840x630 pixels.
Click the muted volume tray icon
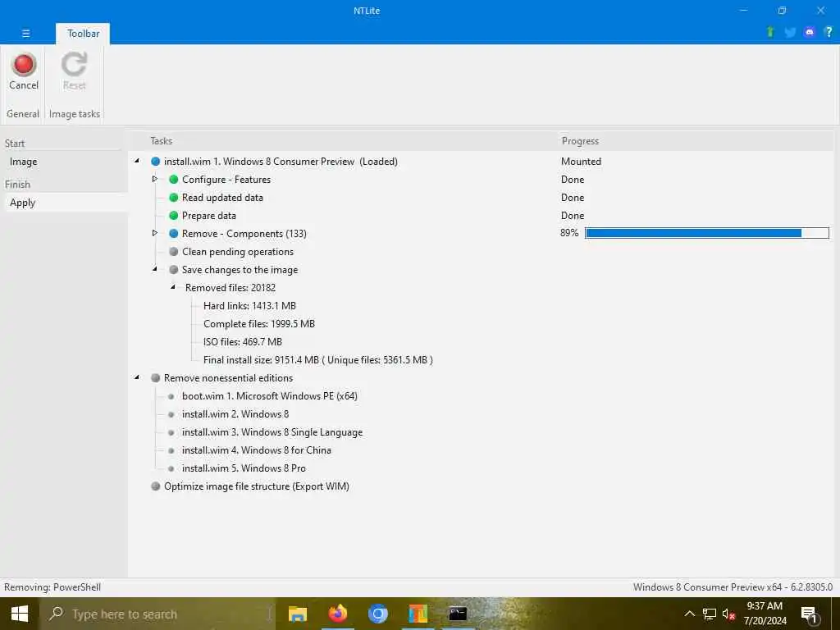[728, 614]
